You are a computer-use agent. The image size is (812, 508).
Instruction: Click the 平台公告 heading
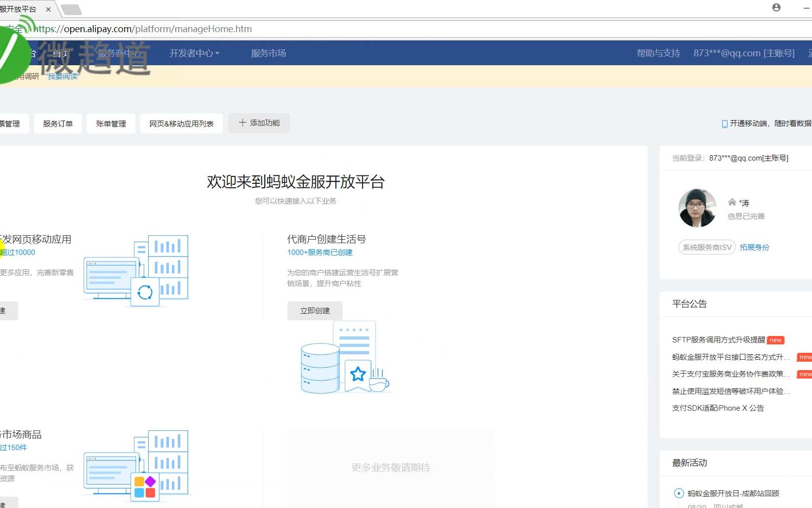690,304
